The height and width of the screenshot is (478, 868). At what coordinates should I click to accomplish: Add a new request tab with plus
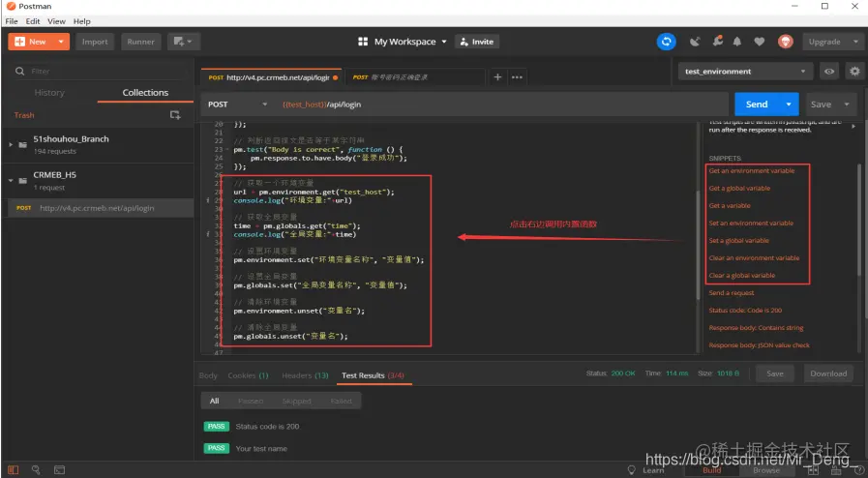click(x=497, y=76)
